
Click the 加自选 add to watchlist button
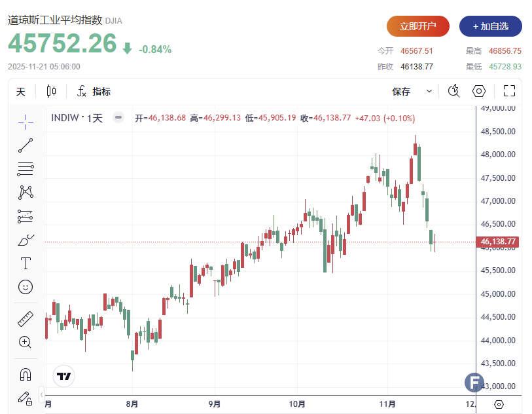click(x=490, y=26)
